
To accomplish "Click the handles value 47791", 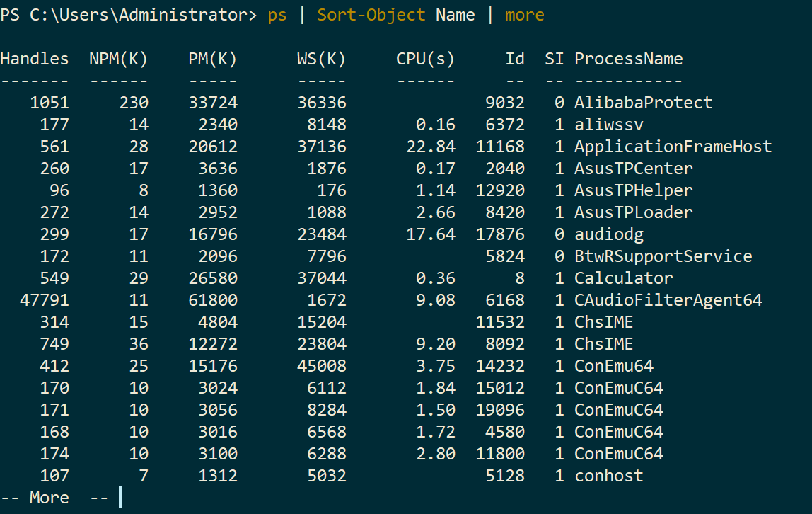I will [44, 300].
